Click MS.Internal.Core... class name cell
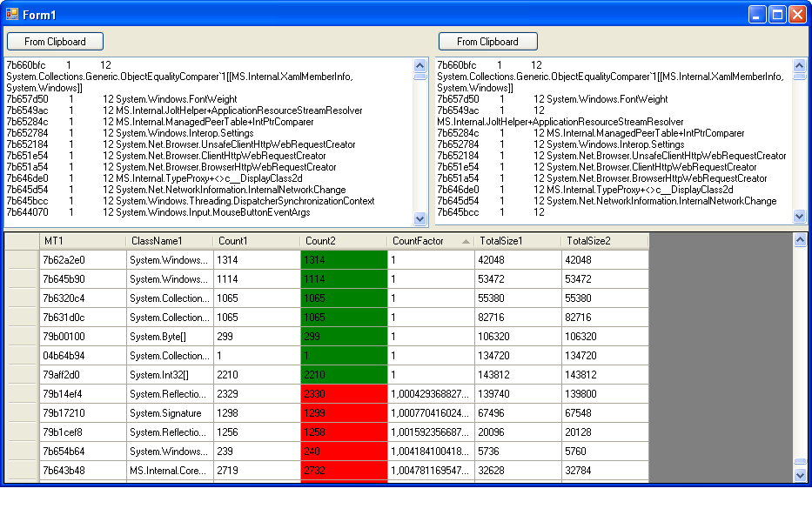The width and height of the screenshot is (812, 522). 170,471
